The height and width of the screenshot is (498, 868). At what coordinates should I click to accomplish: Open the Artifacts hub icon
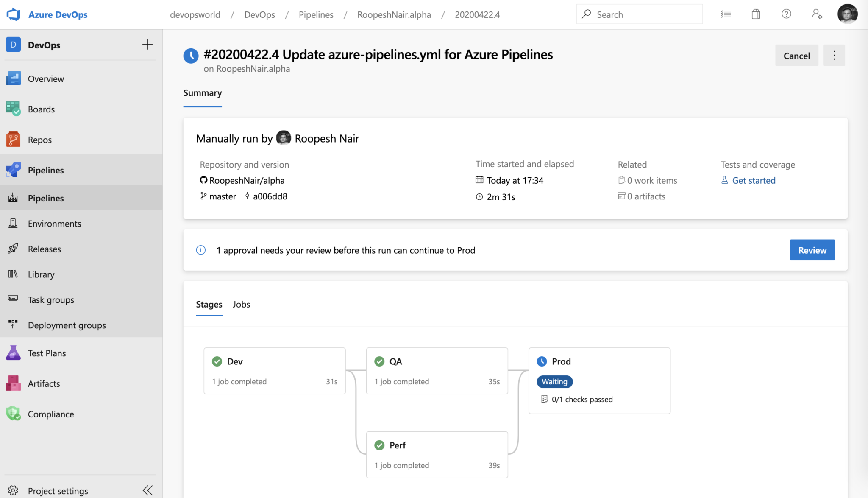(x=13, y=383)
